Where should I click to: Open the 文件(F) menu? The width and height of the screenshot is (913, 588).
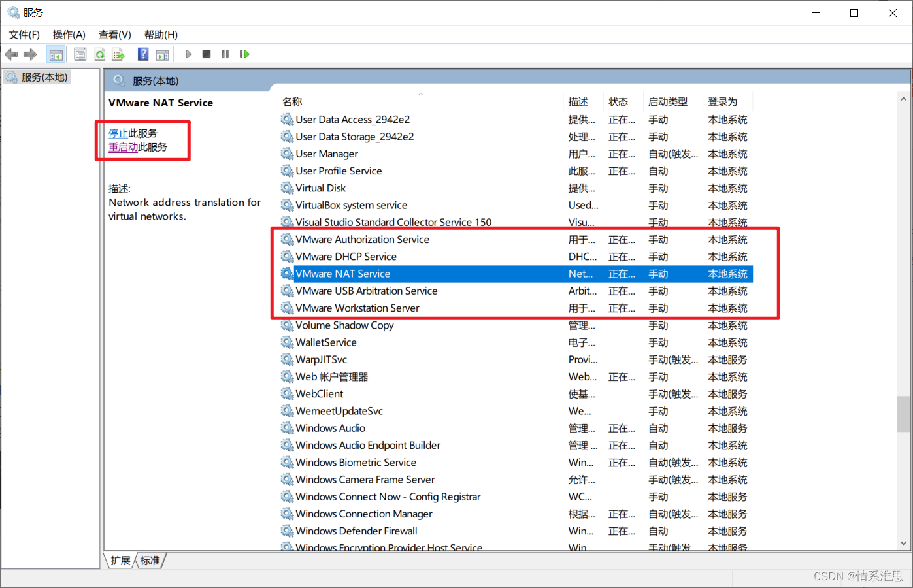(24, 35)
